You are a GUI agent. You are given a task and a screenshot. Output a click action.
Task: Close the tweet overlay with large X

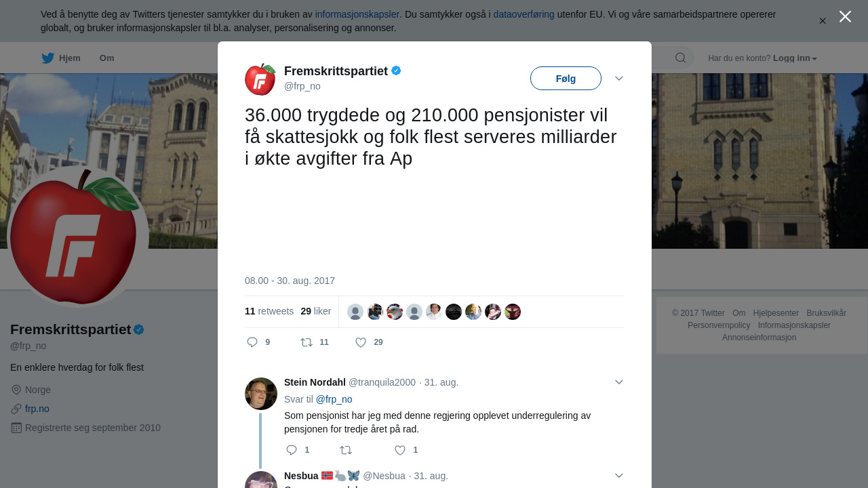[845, 16]
